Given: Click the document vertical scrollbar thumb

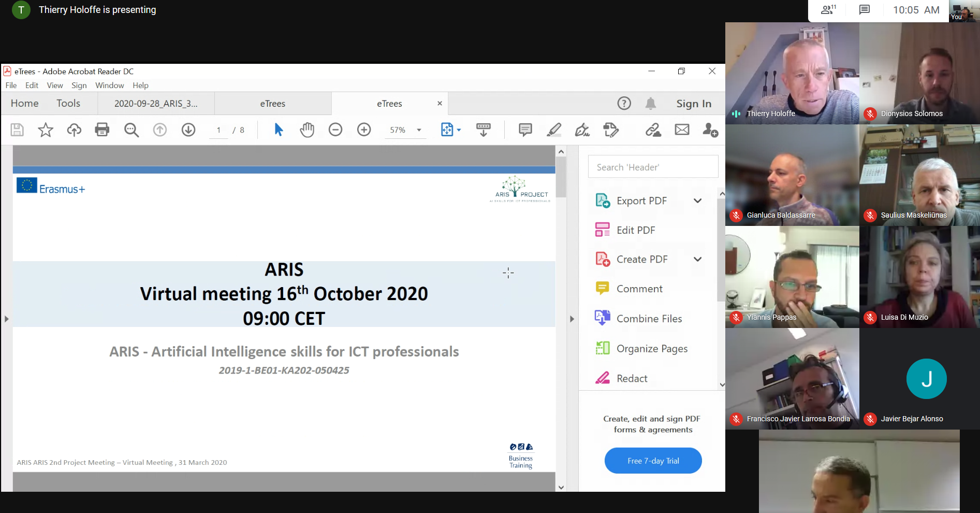Looking at the screenshot, I should 561,176.
